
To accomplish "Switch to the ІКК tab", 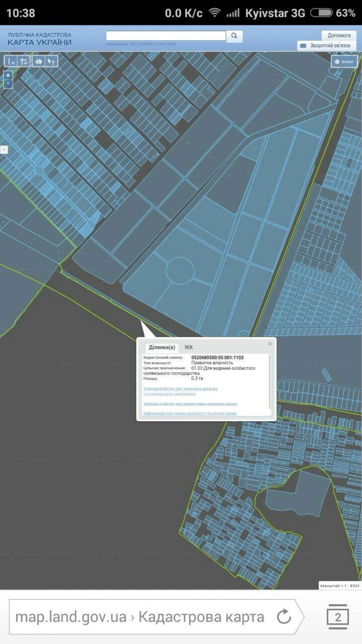I will (x=189, y=347).
